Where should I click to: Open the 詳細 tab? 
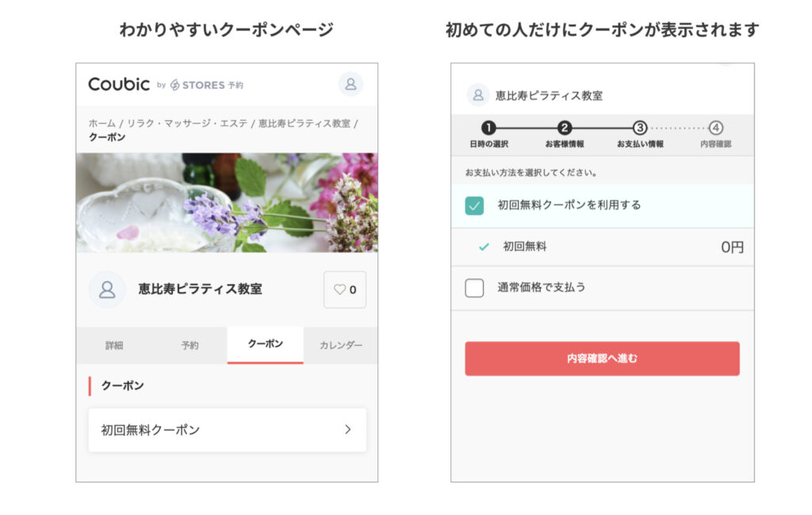coord(114,345)
